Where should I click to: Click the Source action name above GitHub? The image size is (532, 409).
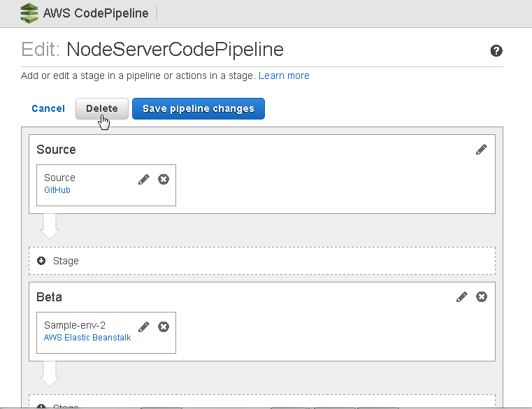tap(59, 178)
